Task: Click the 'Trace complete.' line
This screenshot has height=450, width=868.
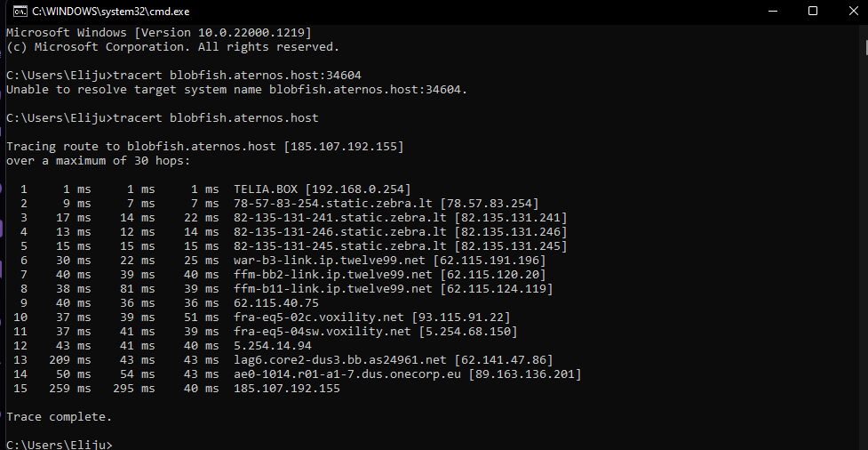Action: coord(60,417)
